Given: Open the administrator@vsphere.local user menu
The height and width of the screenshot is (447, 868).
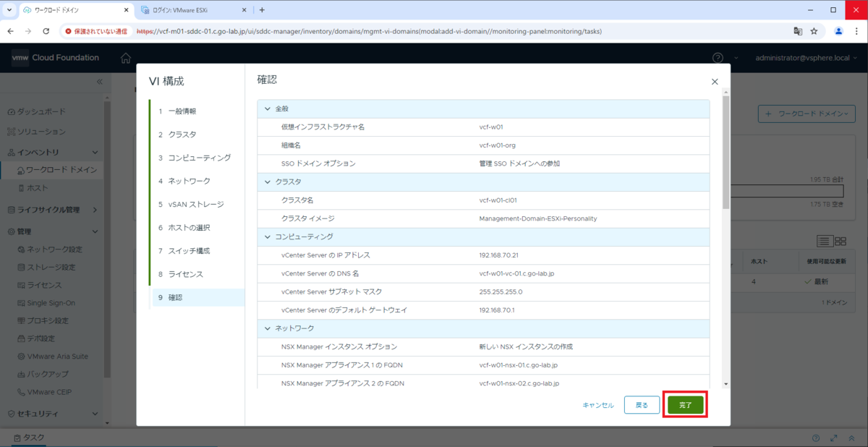Looking at the screenshot, I should point(807,58).
